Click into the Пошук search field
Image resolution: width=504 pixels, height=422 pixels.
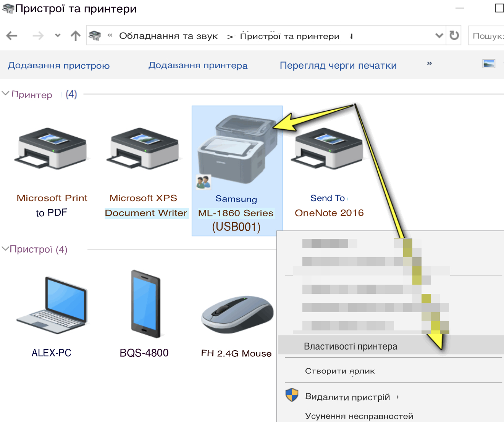pos(486,35)
